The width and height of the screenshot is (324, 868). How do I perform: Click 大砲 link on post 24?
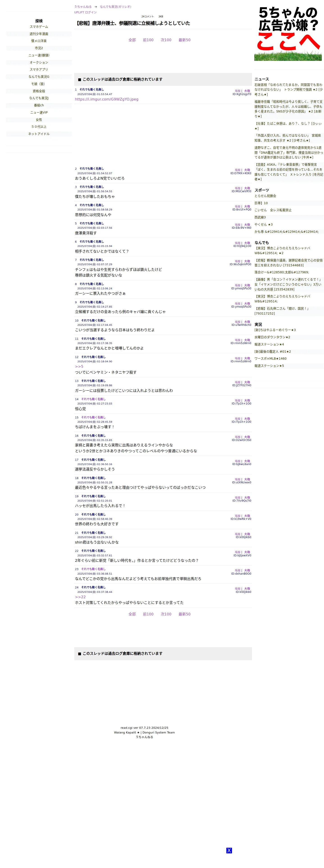247,589
